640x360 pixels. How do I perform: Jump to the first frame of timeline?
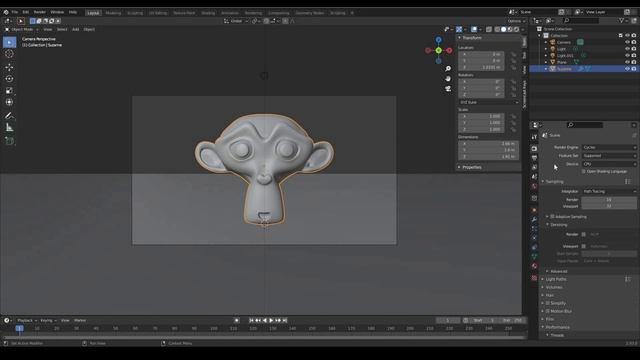click(251, 320)
